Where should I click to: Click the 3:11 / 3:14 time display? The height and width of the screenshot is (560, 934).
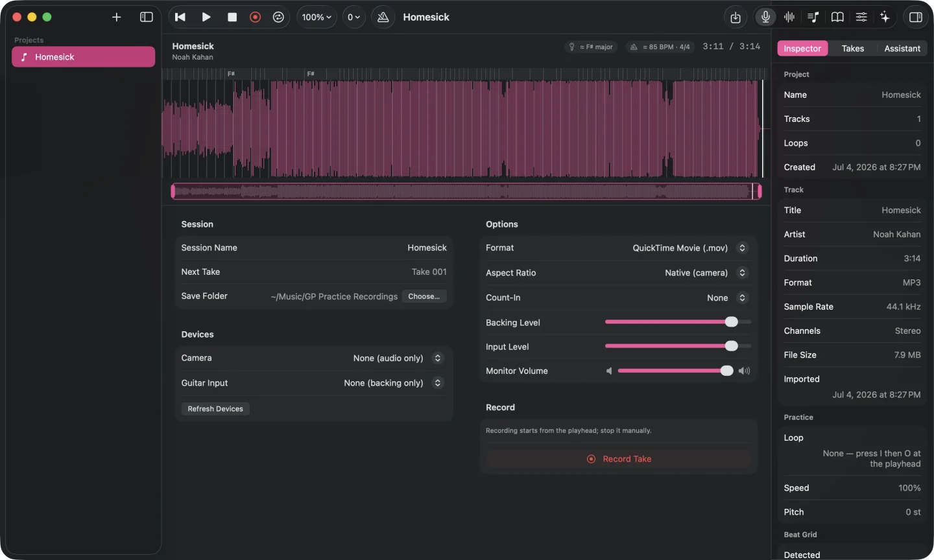(732, 47)
